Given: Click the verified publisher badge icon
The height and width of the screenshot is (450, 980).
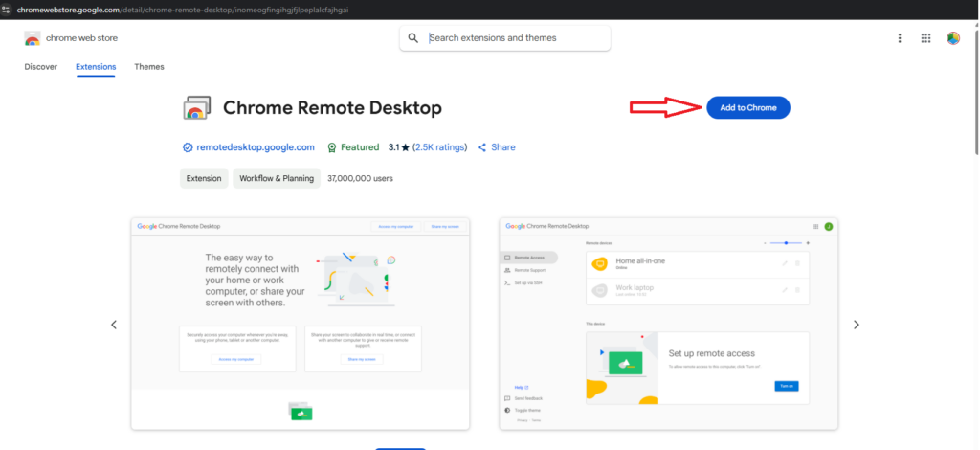Looking at the screenshot, I should click(x=187, y=147).
